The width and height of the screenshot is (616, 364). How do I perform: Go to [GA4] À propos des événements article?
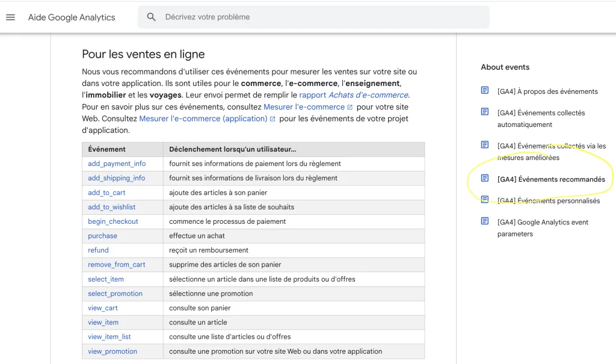[x=547, y=91]
